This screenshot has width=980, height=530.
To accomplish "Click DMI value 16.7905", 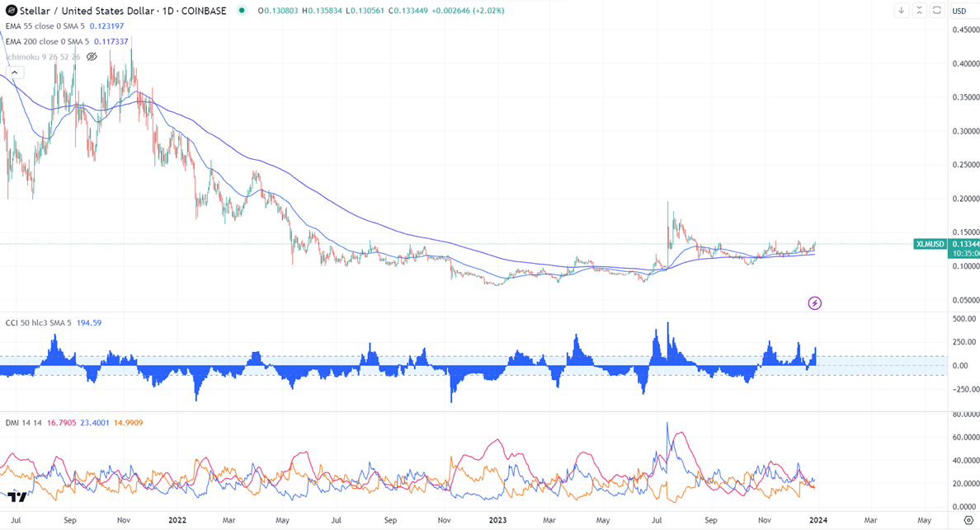I will coord(62,423).
